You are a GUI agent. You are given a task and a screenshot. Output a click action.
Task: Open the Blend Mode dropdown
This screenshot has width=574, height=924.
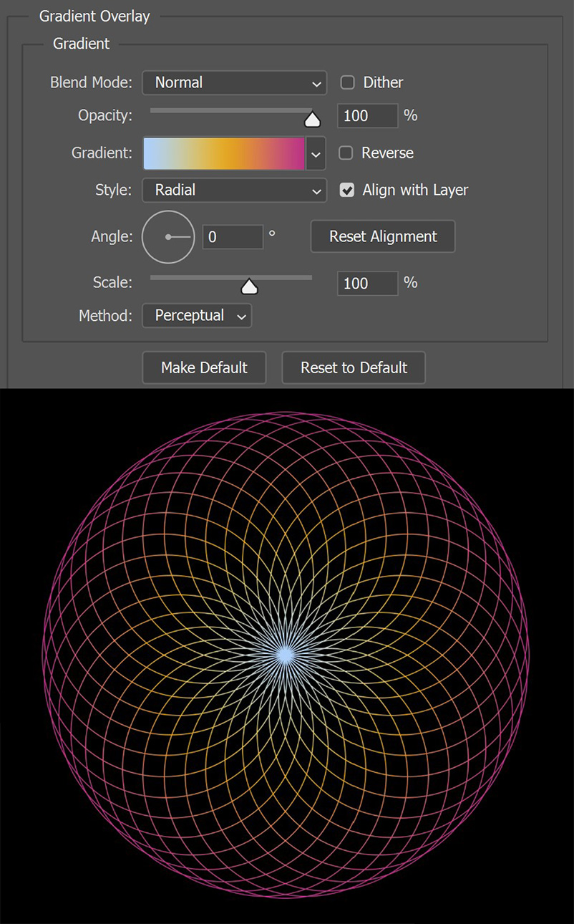(234, 82)
